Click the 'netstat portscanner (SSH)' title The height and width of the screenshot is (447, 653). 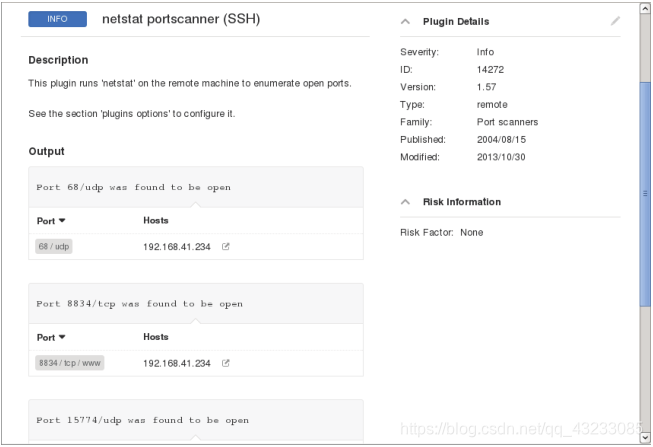point(181,19)
